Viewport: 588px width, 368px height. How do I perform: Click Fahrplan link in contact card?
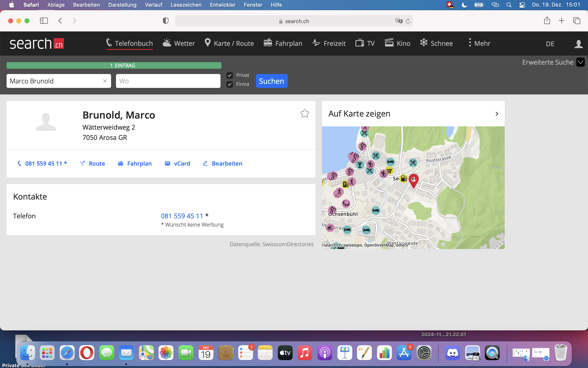[135, 164]
